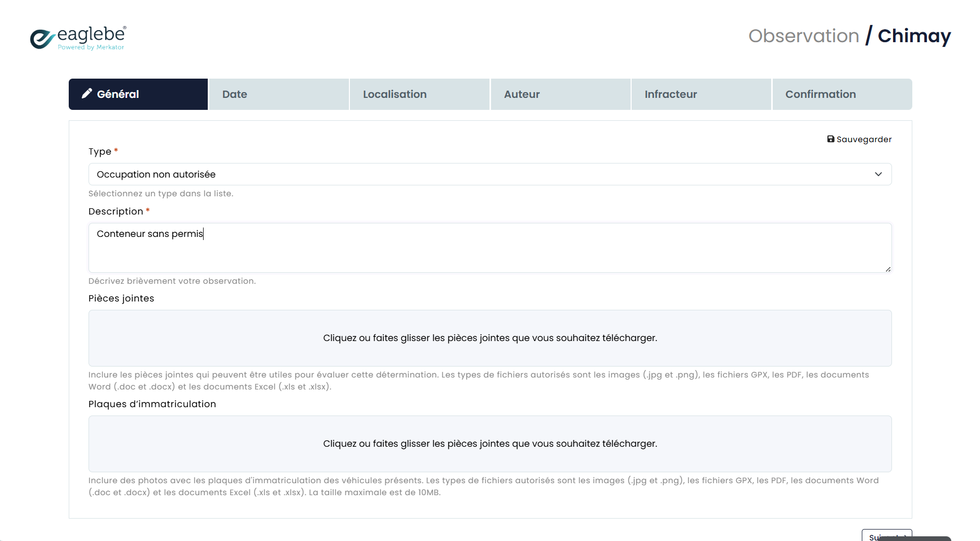
Task: Click the Plaques d'immatriculation upload zone
Action: (x=490, y=444)
